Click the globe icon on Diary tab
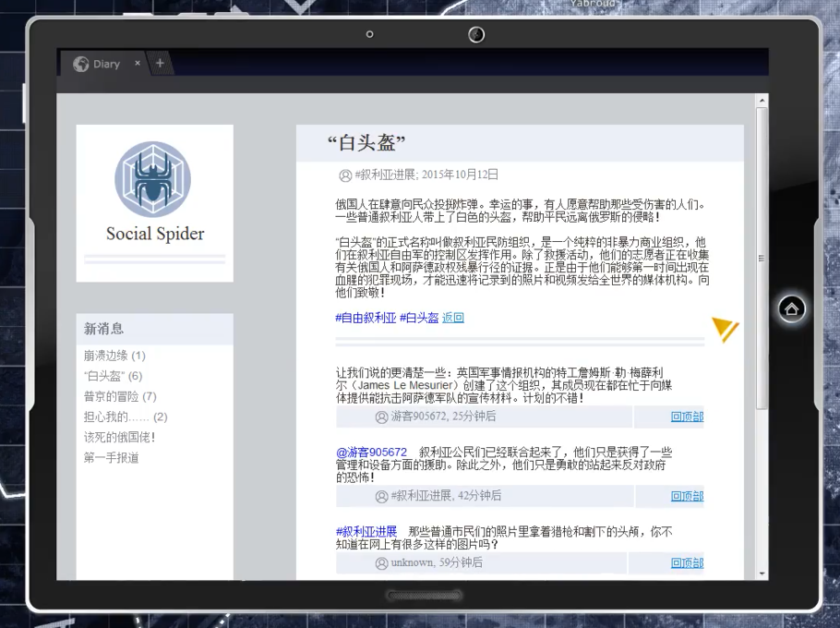 click(81, 64)
